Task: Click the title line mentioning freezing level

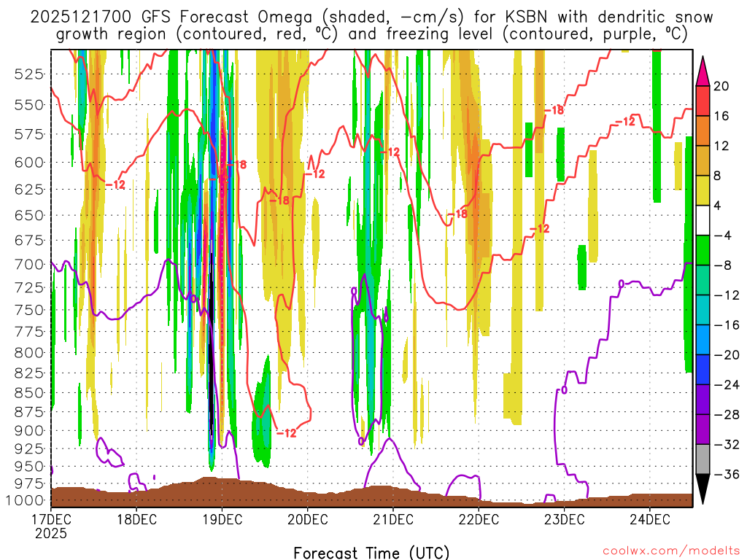Action: point(371,34)
